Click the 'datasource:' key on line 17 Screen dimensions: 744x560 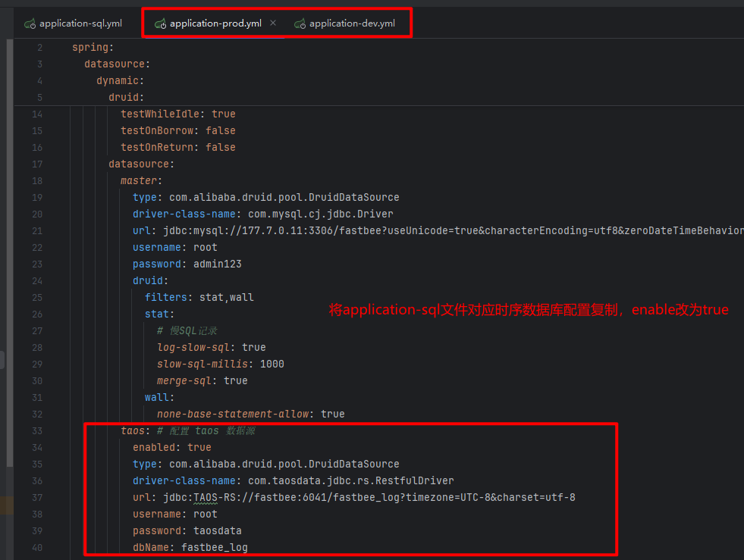click(141, 164)
